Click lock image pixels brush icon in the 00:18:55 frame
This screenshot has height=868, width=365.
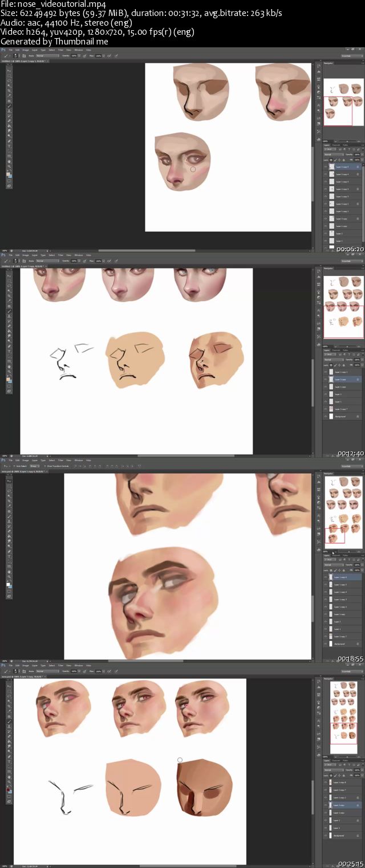335,570
